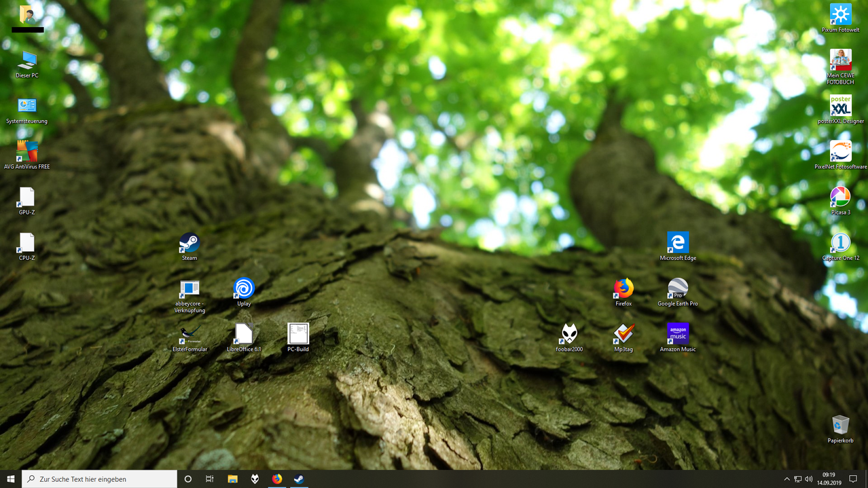The width and height of the screenshot is (868, 488).
Task: Click the Microsoft Edge desktop icon
Action: 677,243
